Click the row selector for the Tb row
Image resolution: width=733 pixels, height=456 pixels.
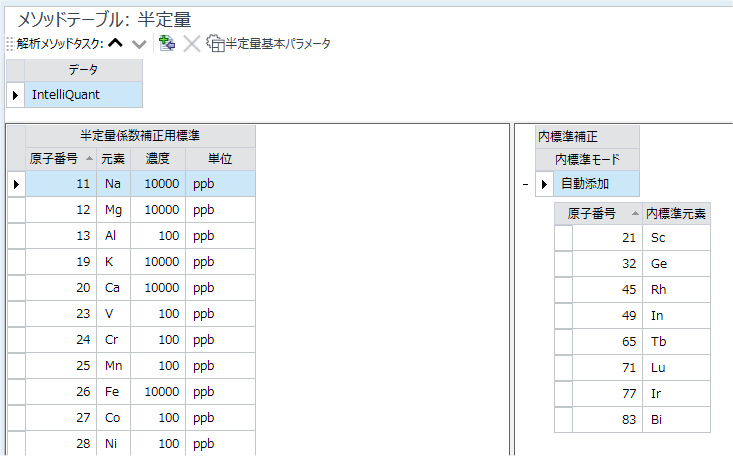(x=563, y=341)
